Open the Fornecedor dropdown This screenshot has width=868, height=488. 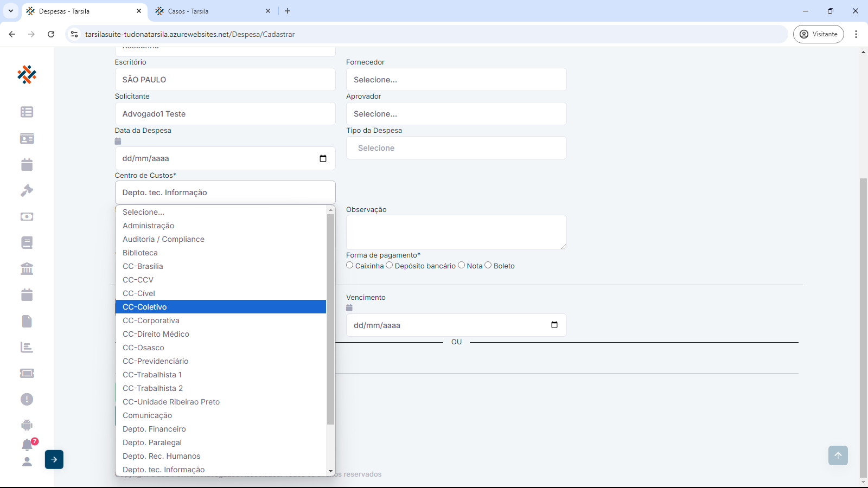pos(456,80)
